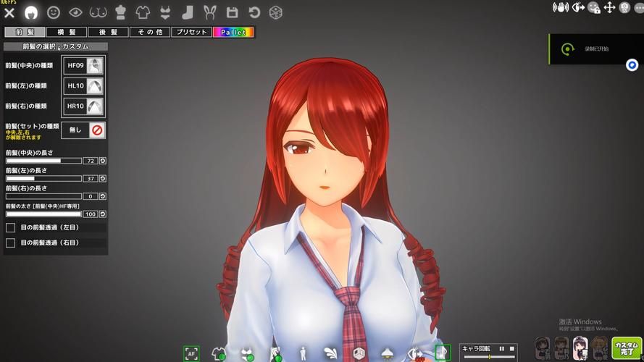644x362 pixels.
Task: Switch to the rainbow Pallet tab
Action: (x=233, y=33)
